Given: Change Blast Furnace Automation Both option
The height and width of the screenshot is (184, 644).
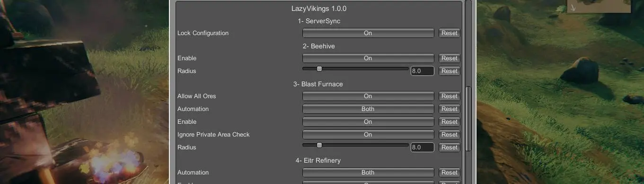Looking at the screenshot, I should (x=368, y=109).
